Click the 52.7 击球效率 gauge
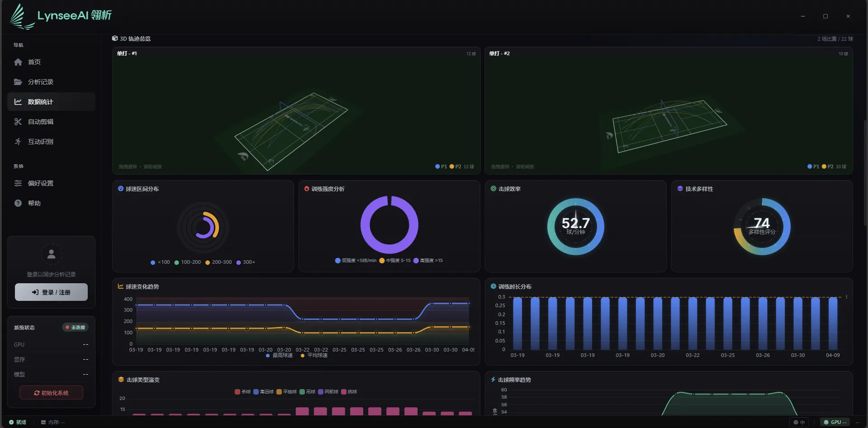This screenshot has height=428, width=868. tap(576, 226)
